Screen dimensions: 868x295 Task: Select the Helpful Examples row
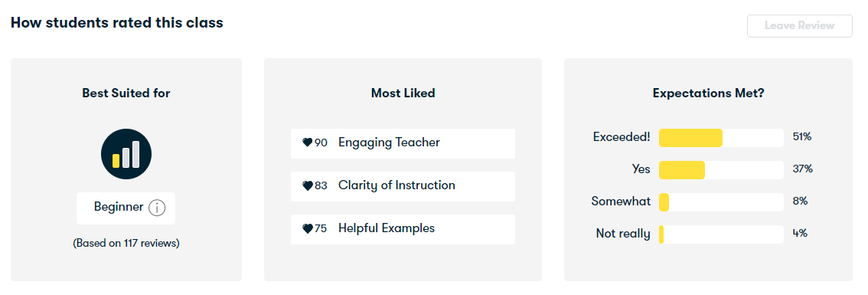pyautogui.click(x=403, y=229)
